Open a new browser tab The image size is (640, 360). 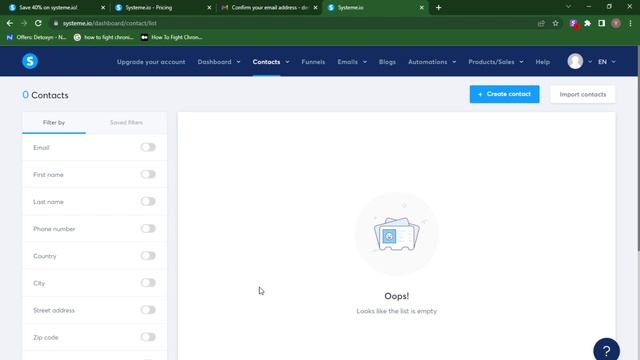point(438,7)
